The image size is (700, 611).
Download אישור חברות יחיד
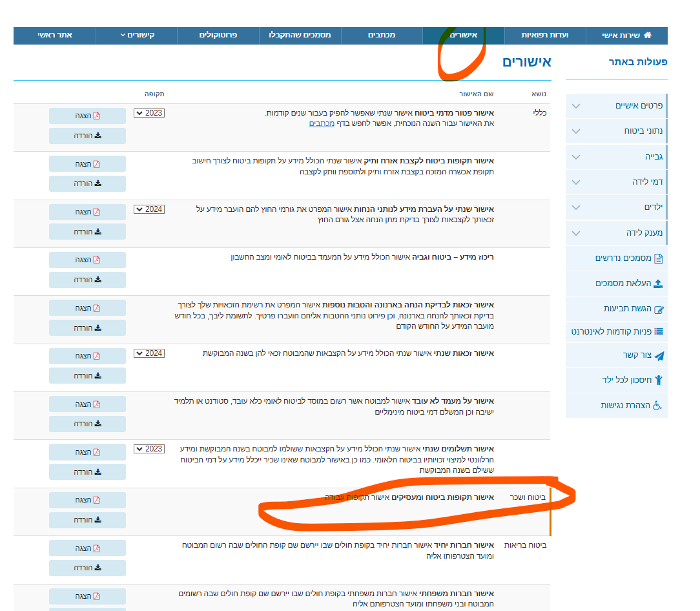pos(88,568)
